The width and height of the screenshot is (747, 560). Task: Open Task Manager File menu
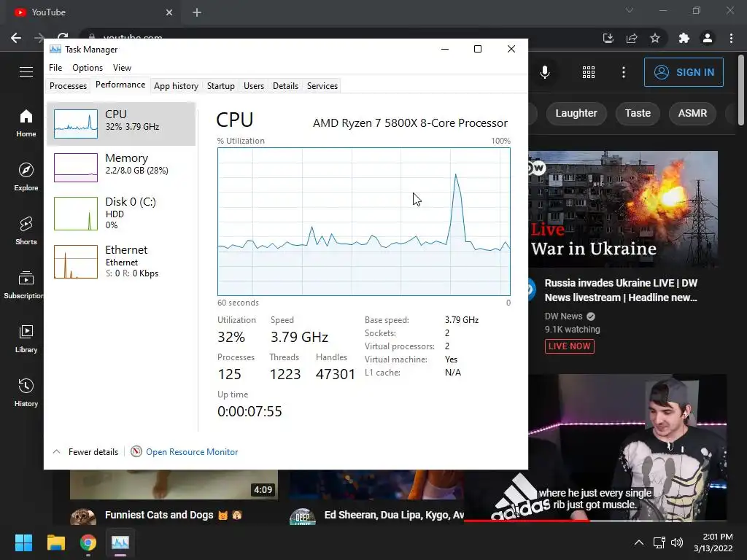55,68
